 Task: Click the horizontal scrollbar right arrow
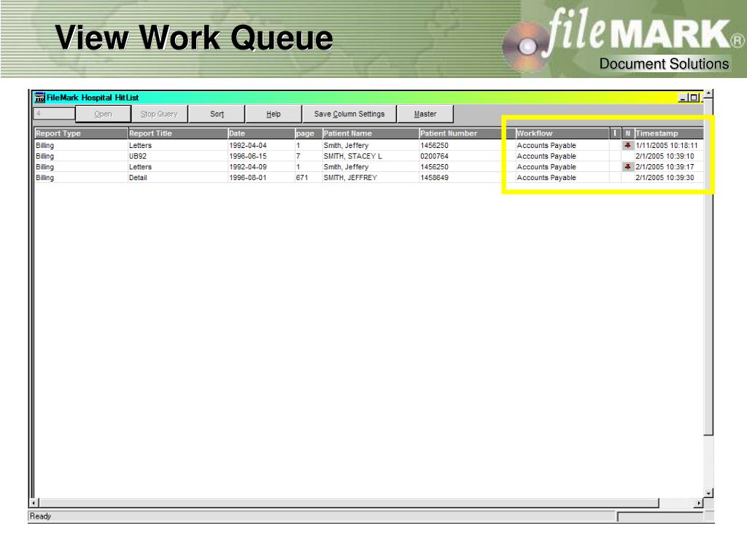pyautogui.click(x=699, y=503)
